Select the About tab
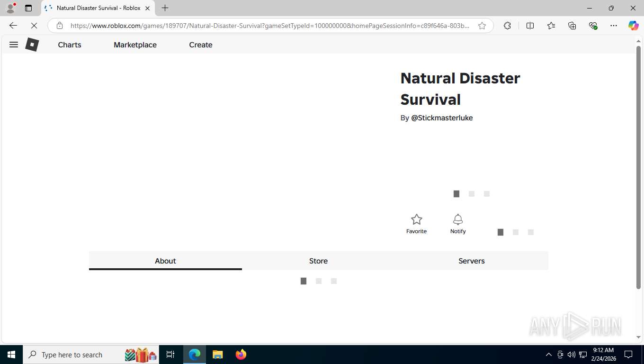Screen dimensions: 644x364 tap(165, 261)
